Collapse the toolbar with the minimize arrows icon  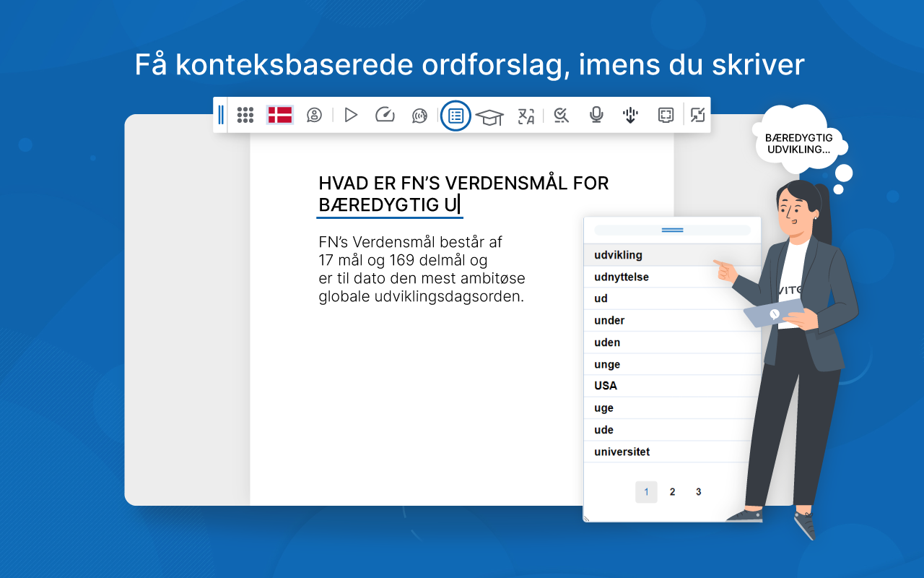[697, 115]
